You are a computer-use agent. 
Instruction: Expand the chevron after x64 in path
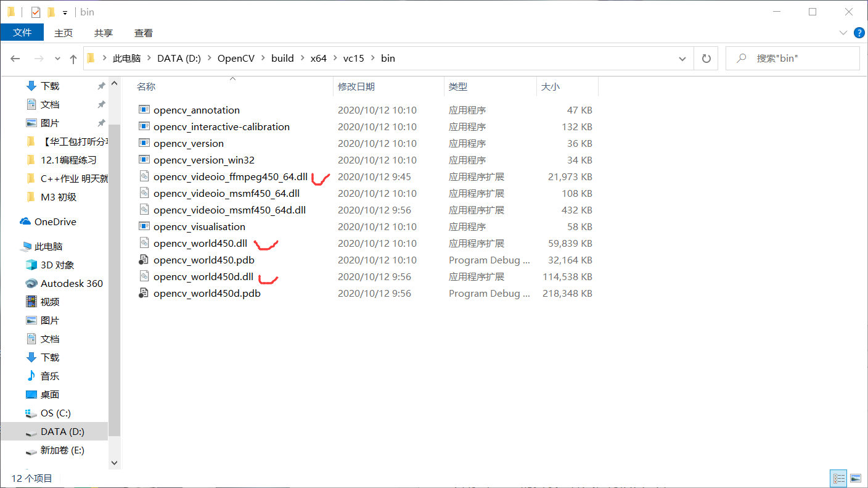point(335,59)
